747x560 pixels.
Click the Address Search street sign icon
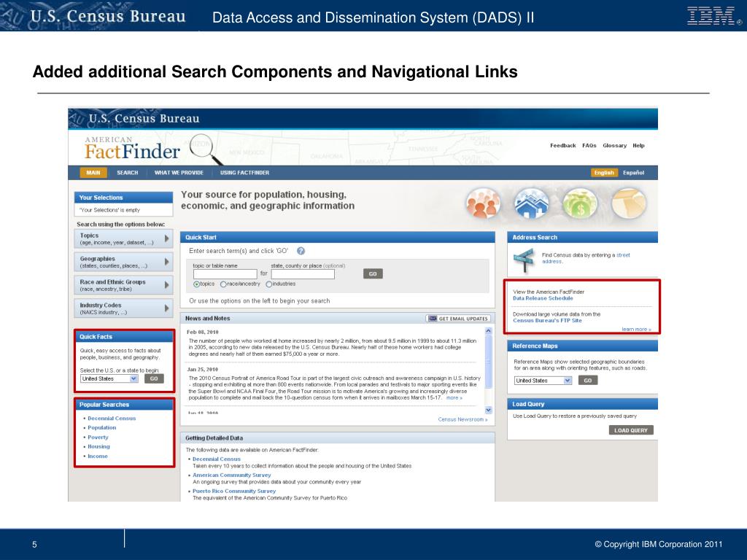(524, 260)
